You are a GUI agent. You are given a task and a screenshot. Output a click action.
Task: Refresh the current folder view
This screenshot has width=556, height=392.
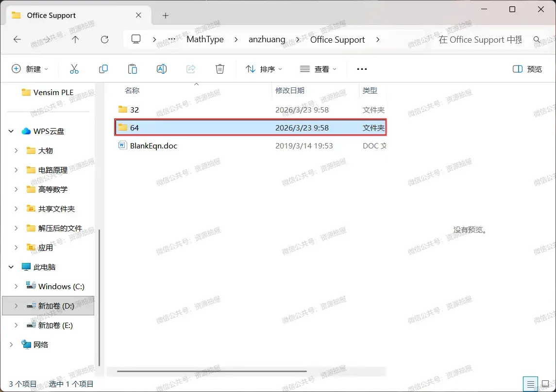click(x=104, y=39)
